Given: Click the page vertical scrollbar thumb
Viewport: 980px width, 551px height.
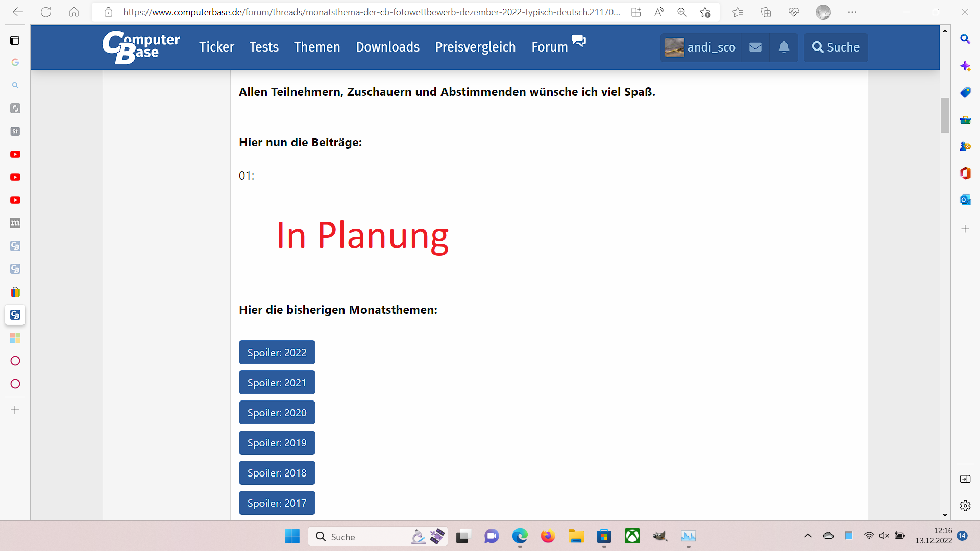Looking at the screenshot, I should pos(945,115).
